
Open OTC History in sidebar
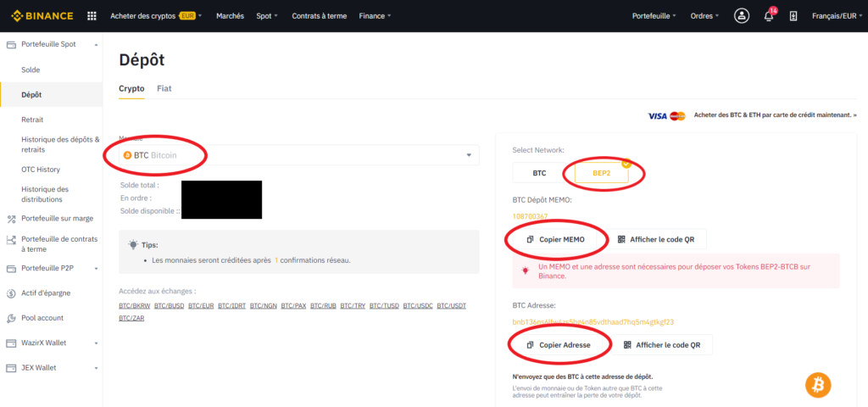41,170
